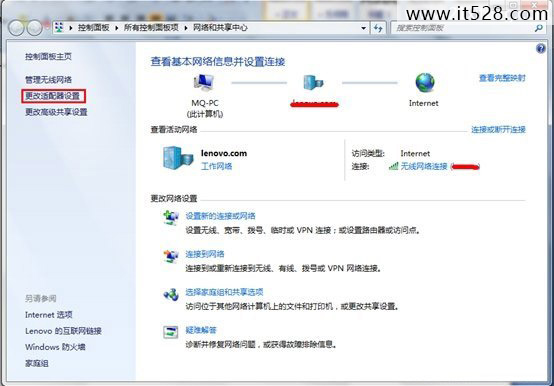
Task: Click the 网络和共享中心 breadcrumb segment
Action: tap(220, 28)
